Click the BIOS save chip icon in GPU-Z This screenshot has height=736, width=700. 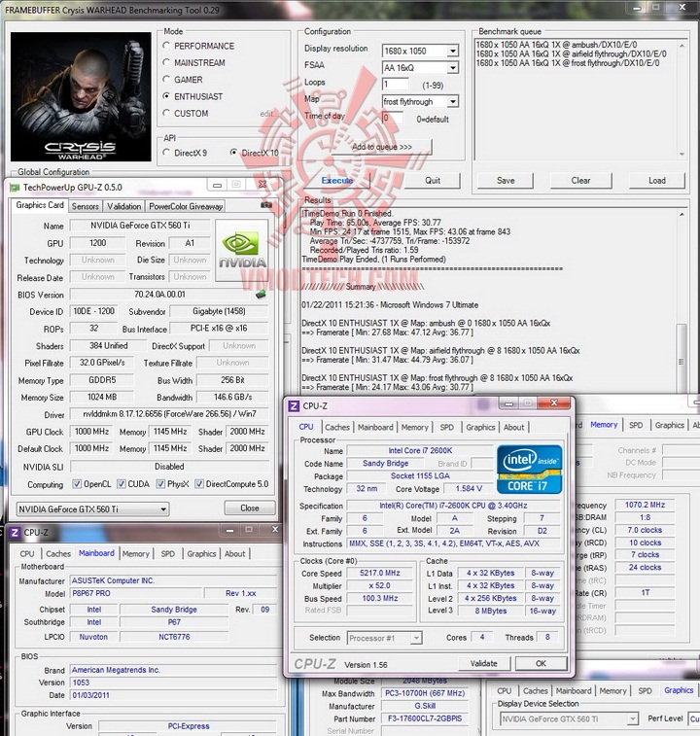coord(261,295)
